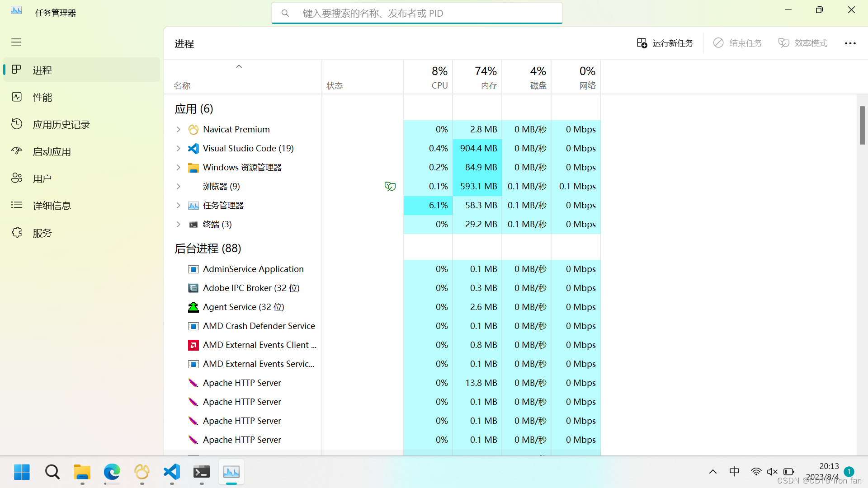Click Task Manager taskbar icon
Screen dimensions: 868x488
(231, 472)
